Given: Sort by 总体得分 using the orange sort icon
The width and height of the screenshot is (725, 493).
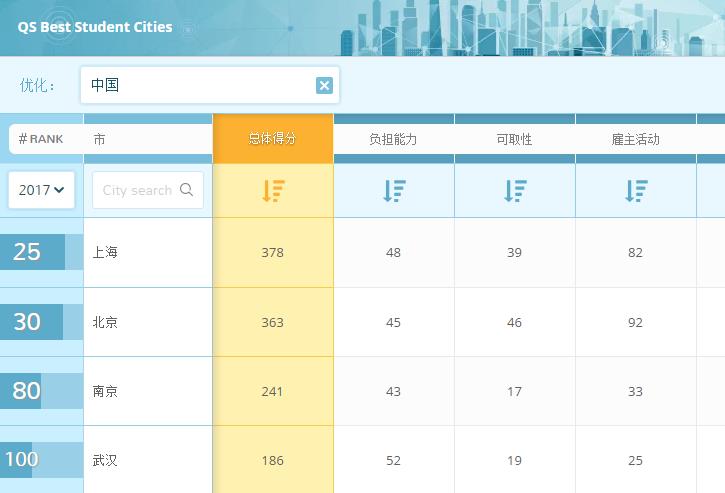Looking at the screenshot, I should tap(273, 191).
